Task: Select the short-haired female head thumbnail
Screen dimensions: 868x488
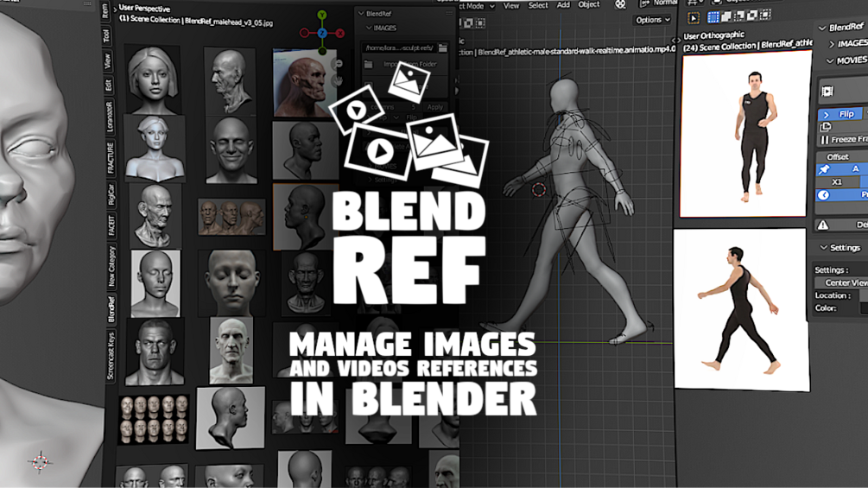Action: 152,79
